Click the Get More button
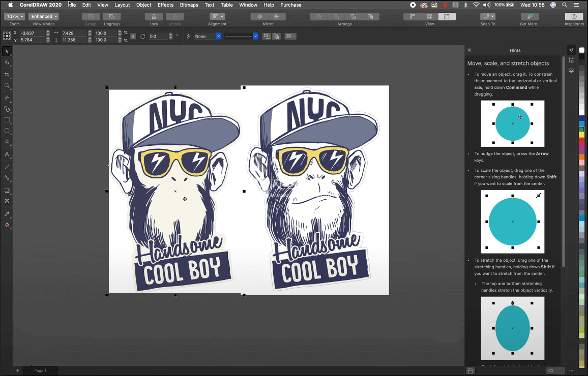The height and width of the screenshot is (376, 588). click(x=530, y=17)
